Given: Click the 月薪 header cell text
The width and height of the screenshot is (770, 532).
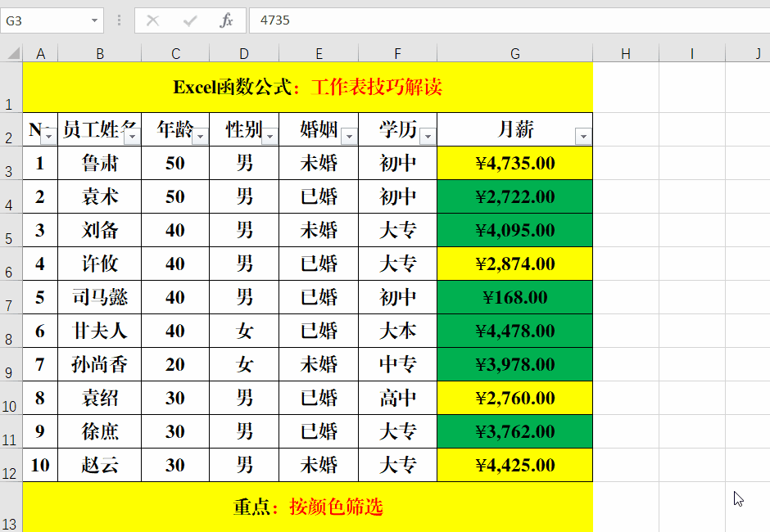Looking at the screenshot, I should coord(515,129).
